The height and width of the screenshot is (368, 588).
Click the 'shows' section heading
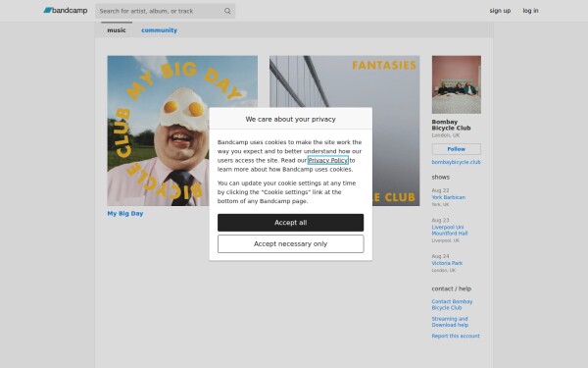coord(440,177)
